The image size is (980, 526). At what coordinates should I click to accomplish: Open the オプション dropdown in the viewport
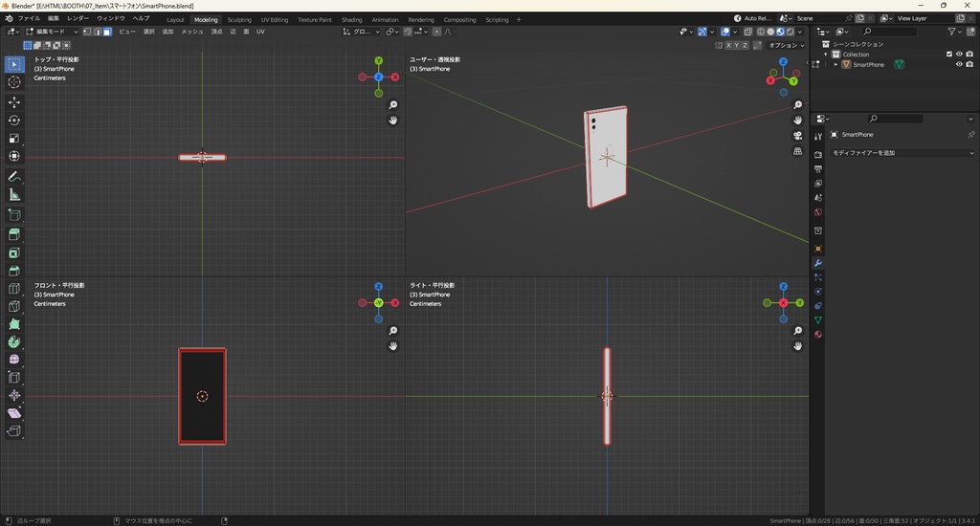tap(785, 45)
